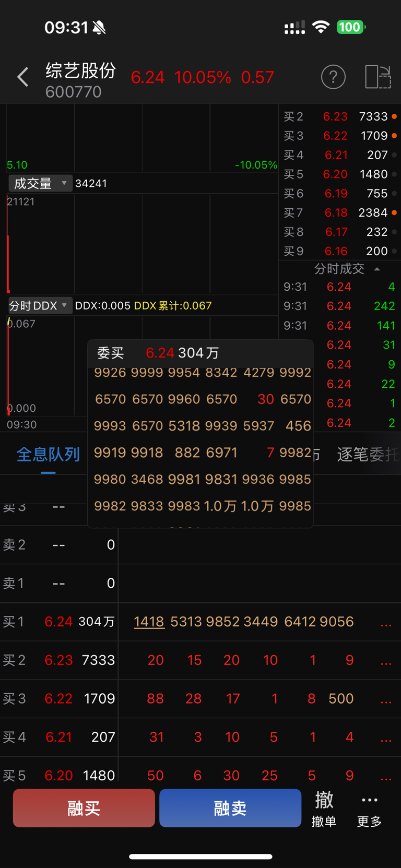This screenshot has height=868, width=401.
Task: Tap 买4 row 6.21 in top order book
Action: pyautogui.click(x=339, y=155)
